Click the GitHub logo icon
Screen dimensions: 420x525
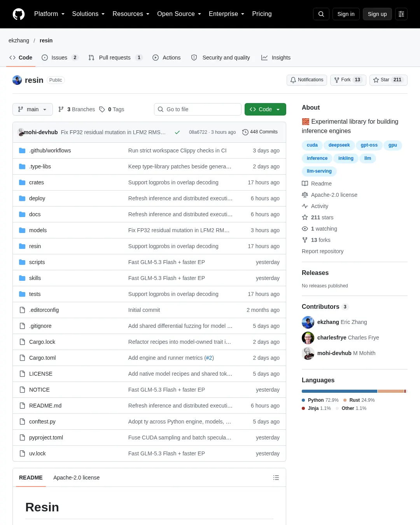tap(19, 14)
